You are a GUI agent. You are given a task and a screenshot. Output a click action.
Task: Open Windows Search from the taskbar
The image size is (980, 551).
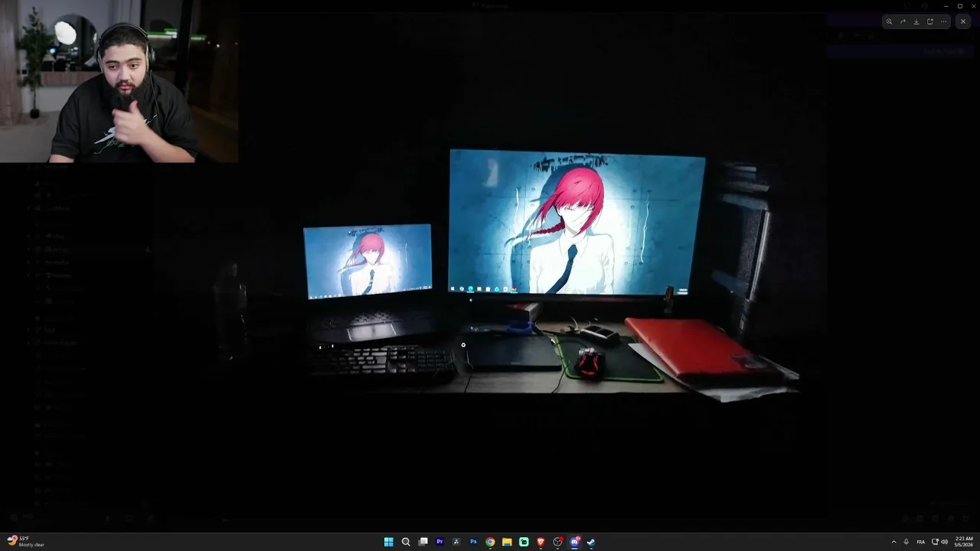tap(406, 542)
